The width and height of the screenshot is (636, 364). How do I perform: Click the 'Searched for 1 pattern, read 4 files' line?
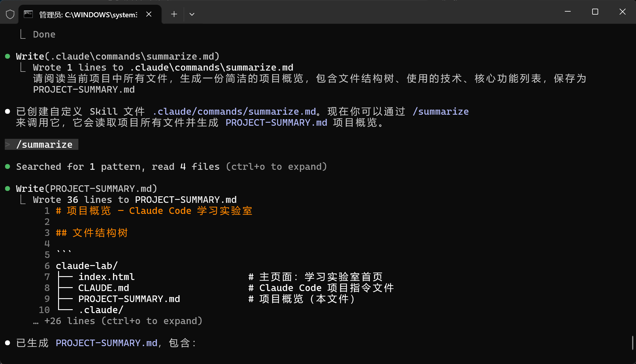(x=172, y=167)
